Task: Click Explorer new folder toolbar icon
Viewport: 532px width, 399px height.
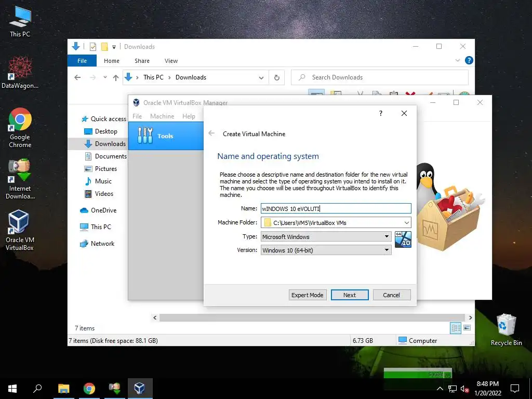Action: pyautogui.click(x=104, y=47)
